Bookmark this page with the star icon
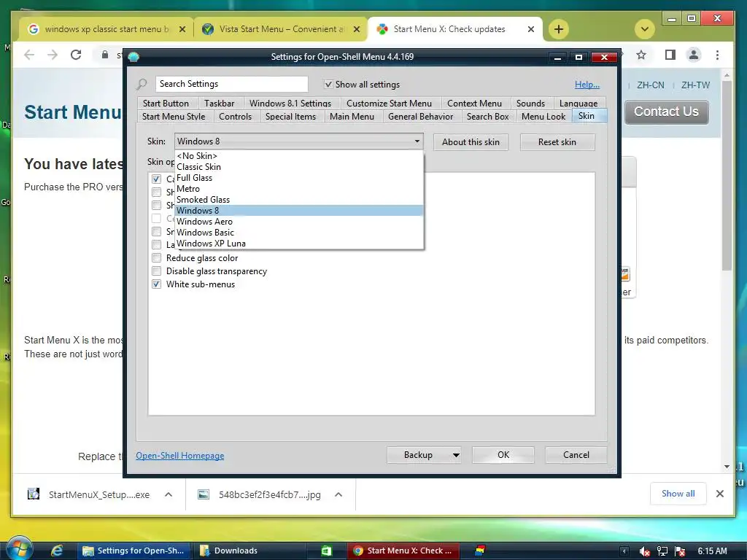747x560 pixels. 641,55
